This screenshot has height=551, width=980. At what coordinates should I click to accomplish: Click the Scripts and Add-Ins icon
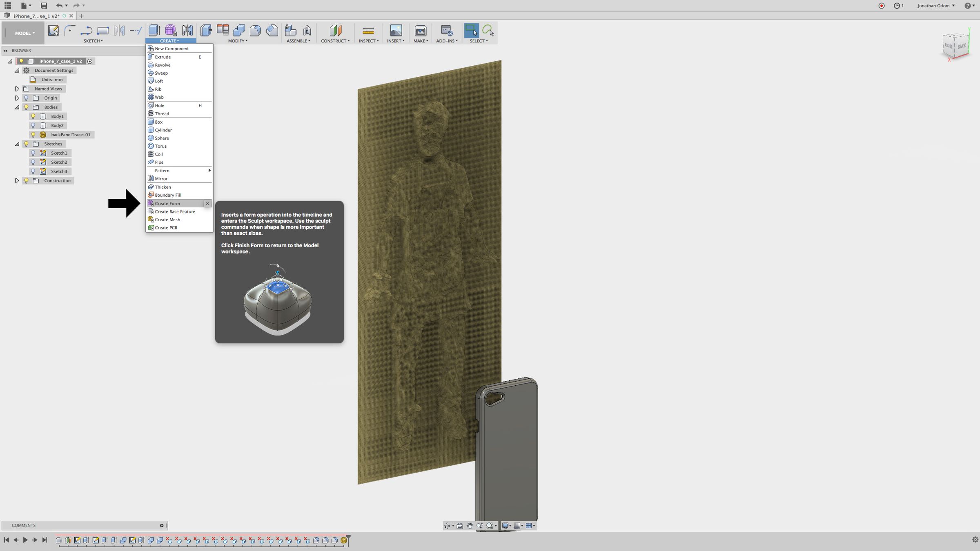(x=446, y=31)
